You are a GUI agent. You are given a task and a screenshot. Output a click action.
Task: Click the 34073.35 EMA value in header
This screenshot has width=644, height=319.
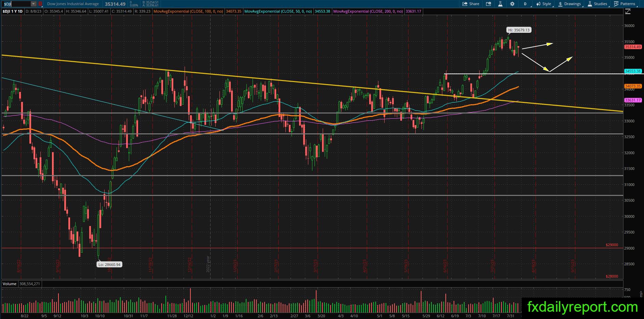233,11
